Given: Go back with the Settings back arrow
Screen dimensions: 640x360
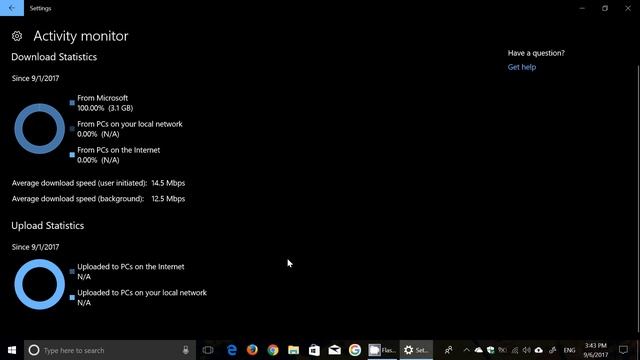Looking at the screenshot, I should tap(12, 8).
